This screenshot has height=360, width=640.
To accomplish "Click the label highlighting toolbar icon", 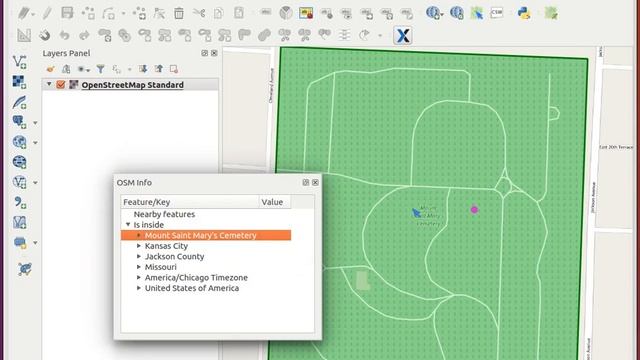I will tap(306, 13).
